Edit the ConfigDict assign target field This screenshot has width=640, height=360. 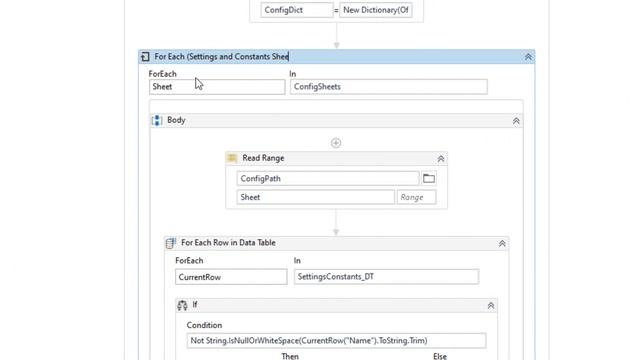(297, 10)
